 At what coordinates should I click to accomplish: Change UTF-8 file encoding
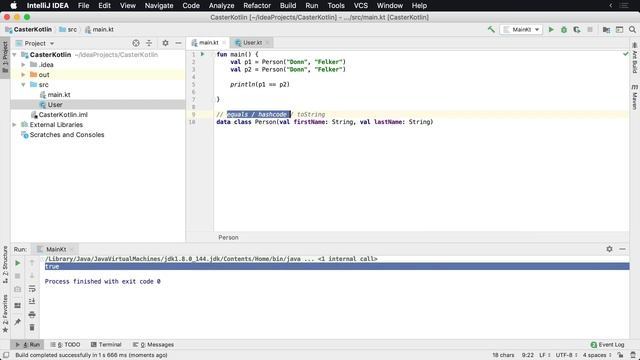click(x=567, y=355)
